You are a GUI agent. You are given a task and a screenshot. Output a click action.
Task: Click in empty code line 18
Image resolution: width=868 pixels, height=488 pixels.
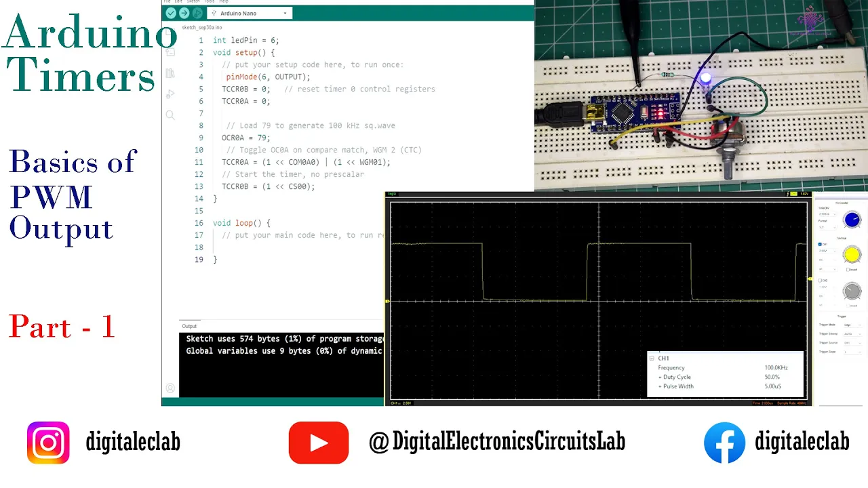click(x=298, y=247)
